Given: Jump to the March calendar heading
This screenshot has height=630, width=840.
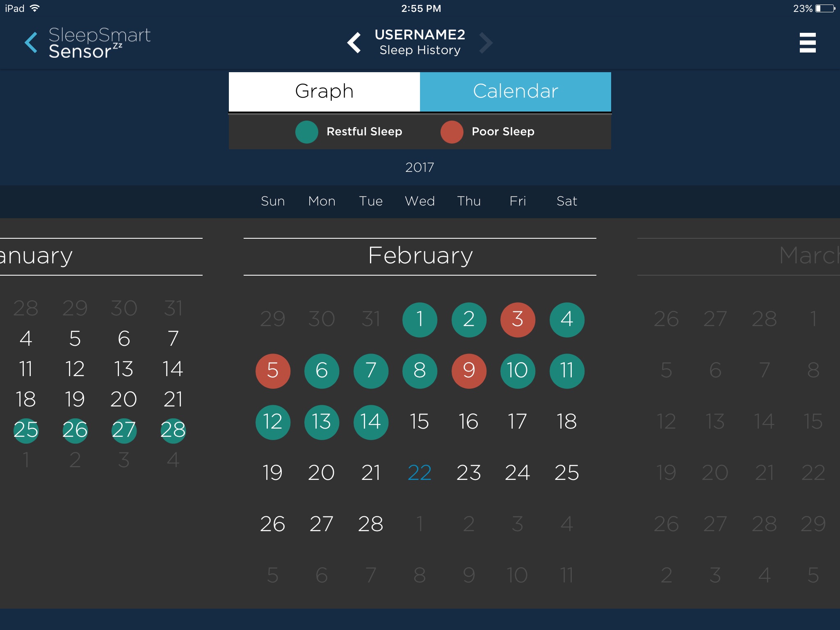Looking at the screenshot, I should pyautogui.click(x=806, y=256).
